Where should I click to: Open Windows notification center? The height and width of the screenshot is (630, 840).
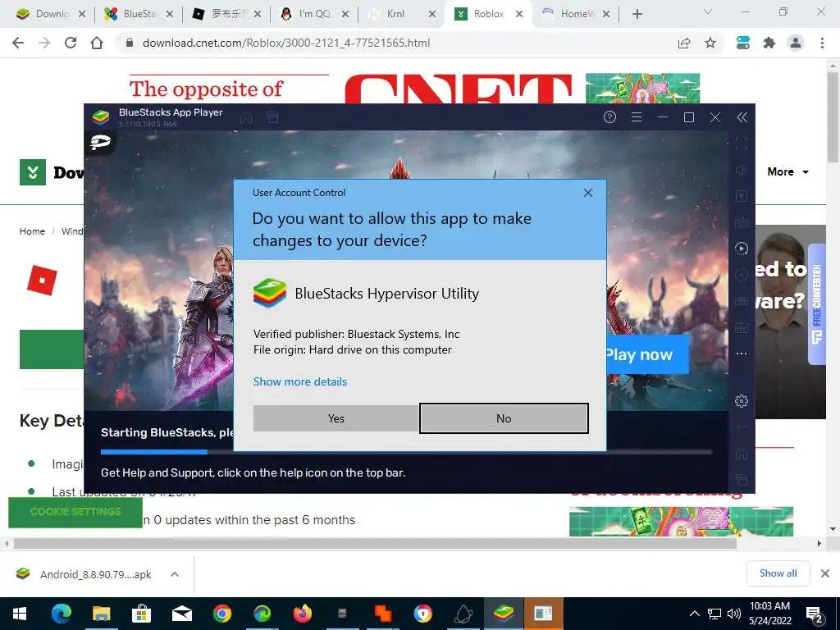pyautogui.click(x=815, y=614)
